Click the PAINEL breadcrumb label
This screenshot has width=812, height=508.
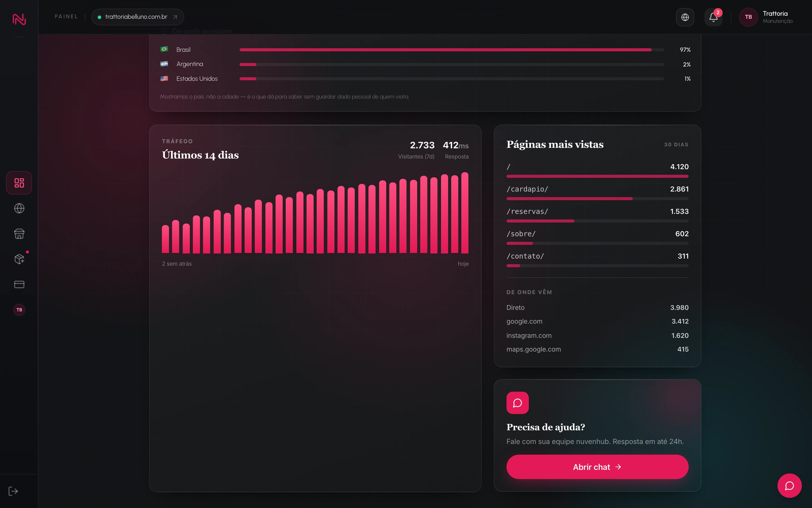coord(67,17)
